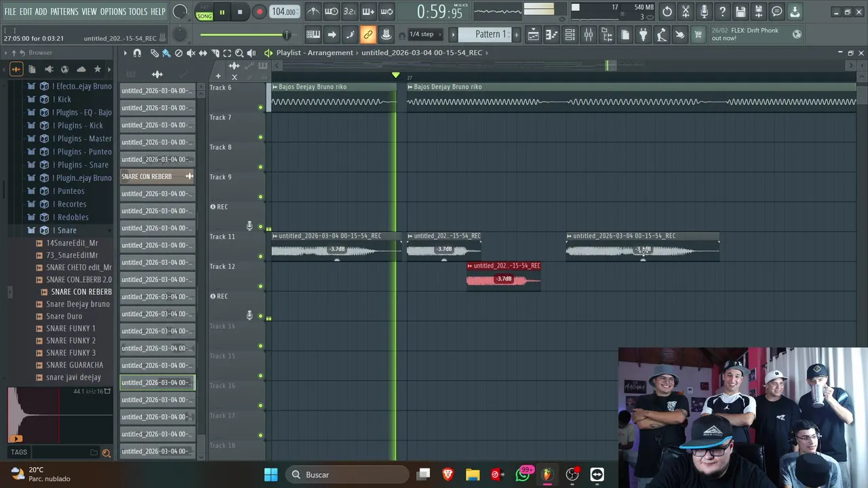Toggle auto-scrolling arrow icon
The width and height of the screenshot is (868, 488).
pyautogui.click(x=332, y=35)
